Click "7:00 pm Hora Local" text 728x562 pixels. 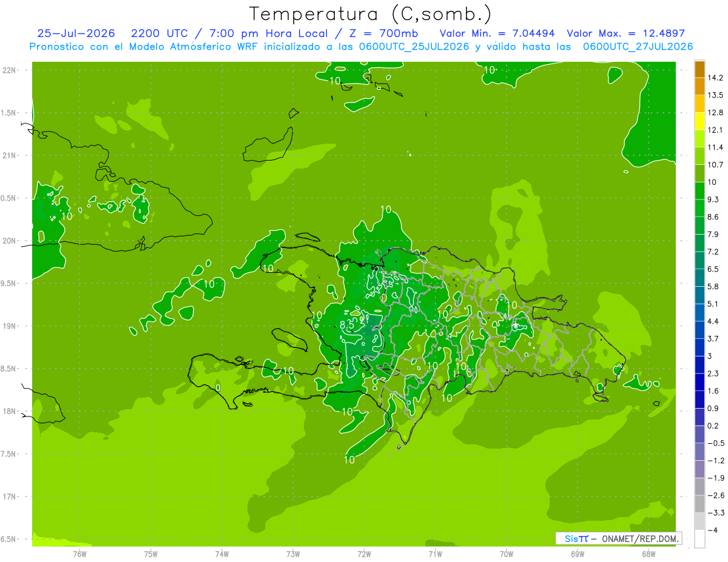(268, 33)
